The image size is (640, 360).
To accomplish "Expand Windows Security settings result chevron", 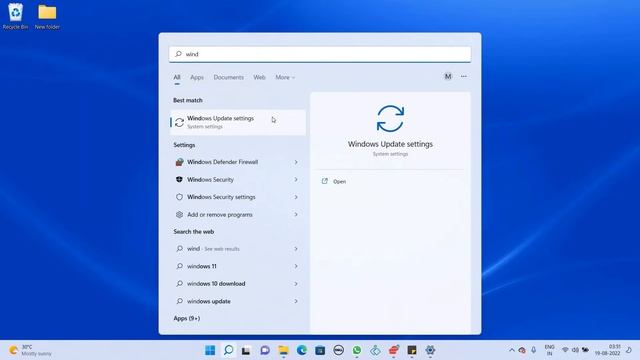I will [296, 197].
